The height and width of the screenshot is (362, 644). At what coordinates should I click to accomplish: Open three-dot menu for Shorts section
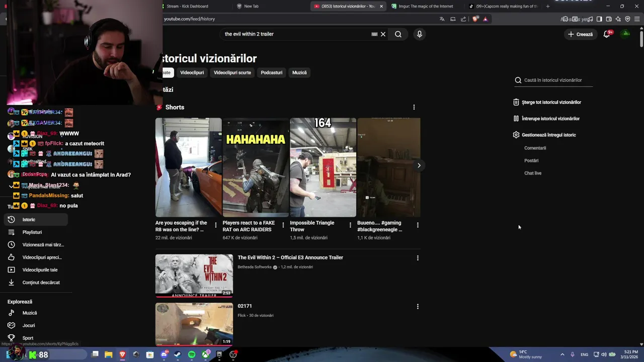tap(414, 107)
